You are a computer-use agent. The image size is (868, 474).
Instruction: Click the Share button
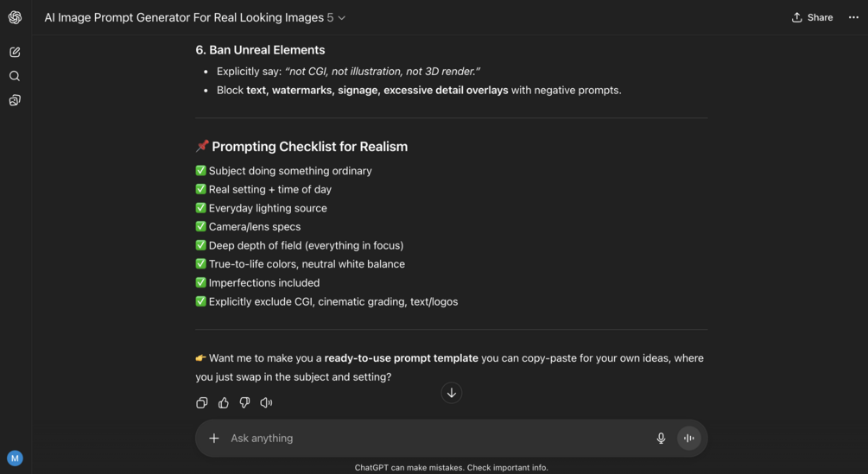[812, 17]
